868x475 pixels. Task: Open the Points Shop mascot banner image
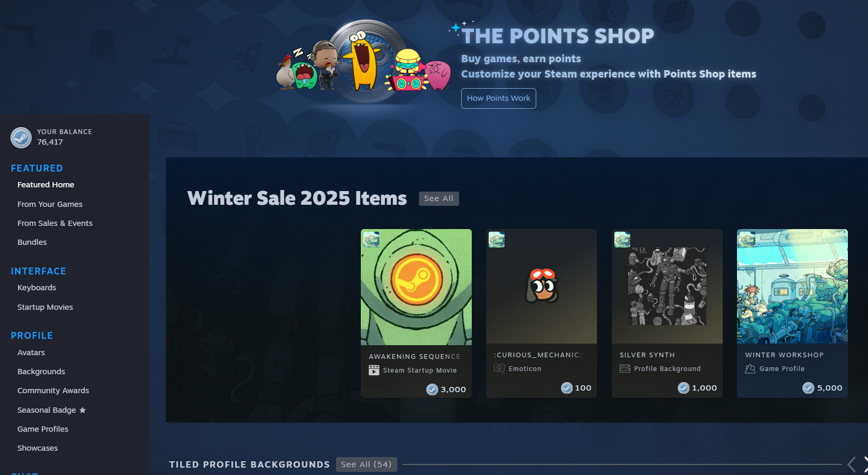pos(363,61)
